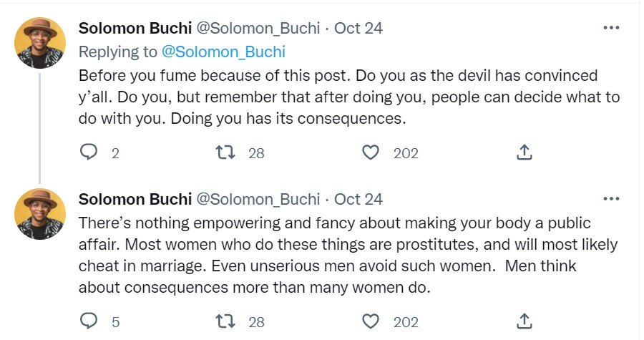The height and width of the screenshot is (340, 644).
Task: Share the 'nothing empowering' tweet
Action: (524, 322)
